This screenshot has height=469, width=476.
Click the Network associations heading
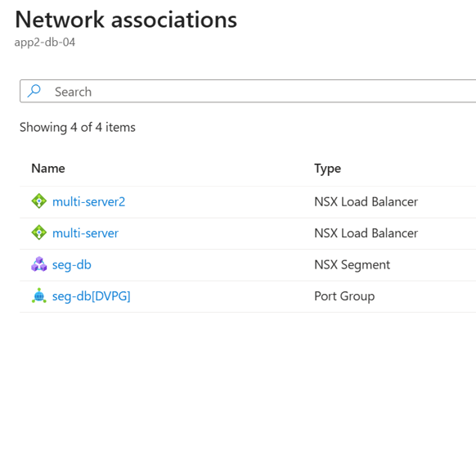[x=126, y=20]
